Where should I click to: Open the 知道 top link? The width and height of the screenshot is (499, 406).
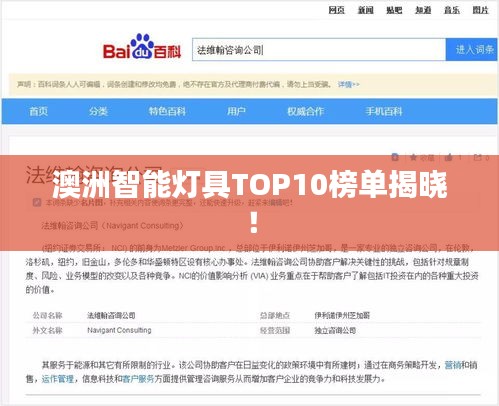pyautogui.click(x=423, y=10)
